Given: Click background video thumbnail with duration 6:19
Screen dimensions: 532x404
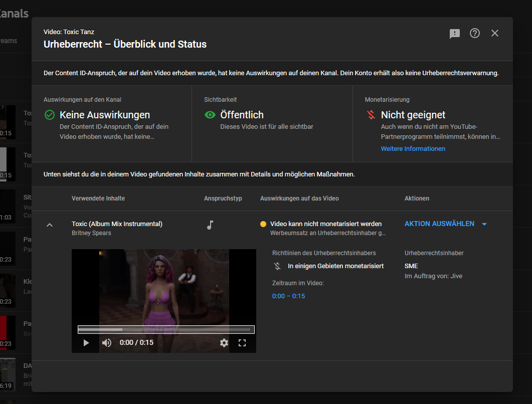Looking at the screenshot, I should [x=8, y=374].
